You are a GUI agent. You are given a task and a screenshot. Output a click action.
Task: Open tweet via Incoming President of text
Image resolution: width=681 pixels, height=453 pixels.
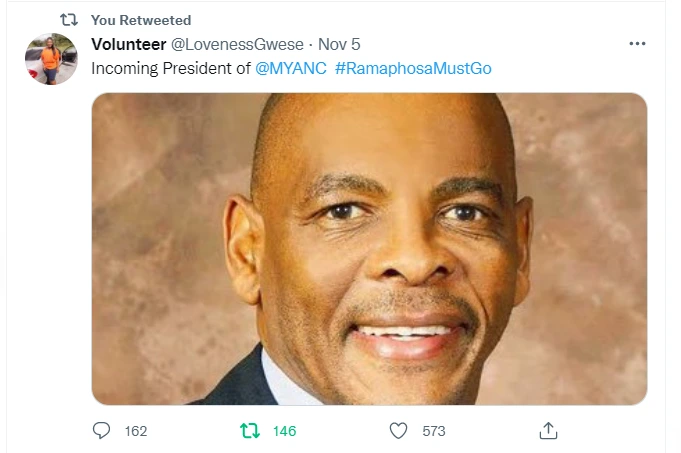coord(171,68)
